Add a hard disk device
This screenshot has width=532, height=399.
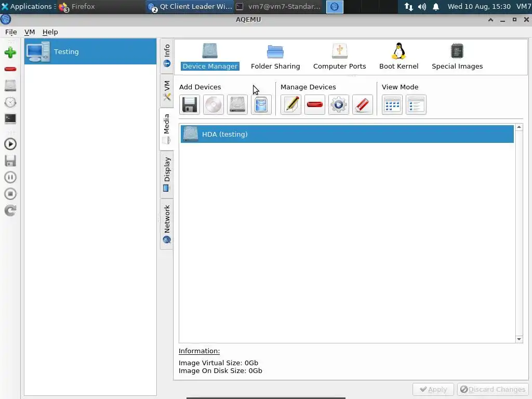237,104
